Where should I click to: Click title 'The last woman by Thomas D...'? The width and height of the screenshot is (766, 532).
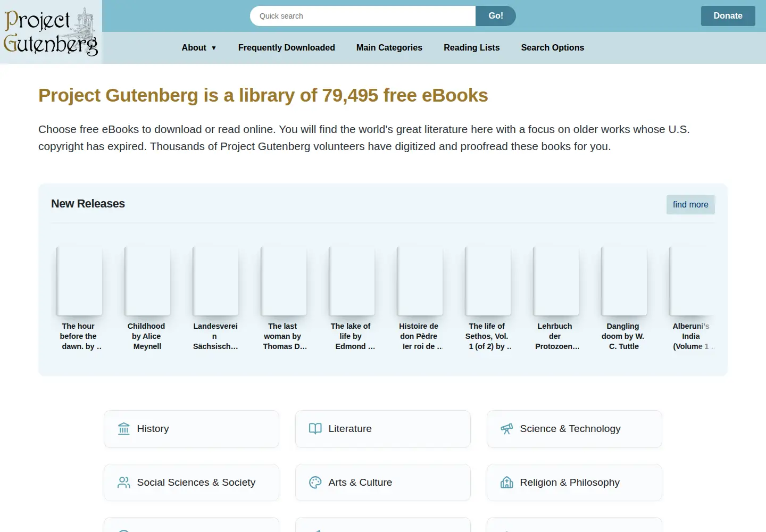284,336
